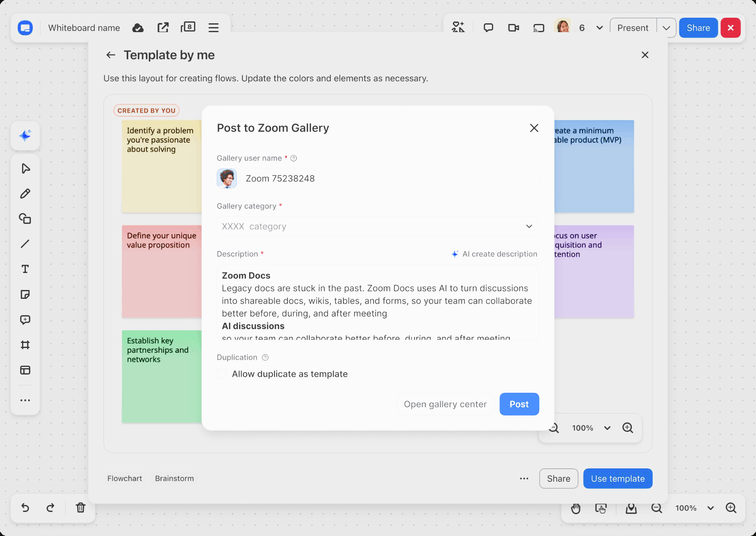Click AI create description link

[x=494, y=254]
